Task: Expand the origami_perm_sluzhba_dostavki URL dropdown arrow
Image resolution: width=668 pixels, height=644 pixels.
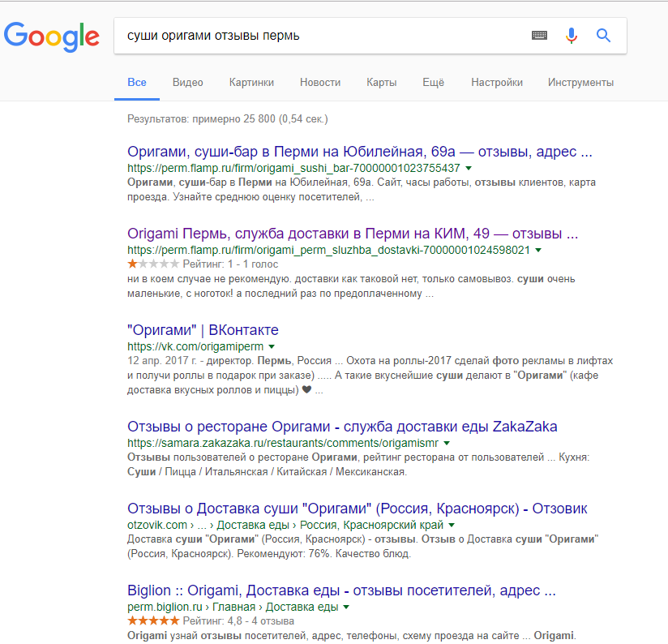Action: (538, 250)
